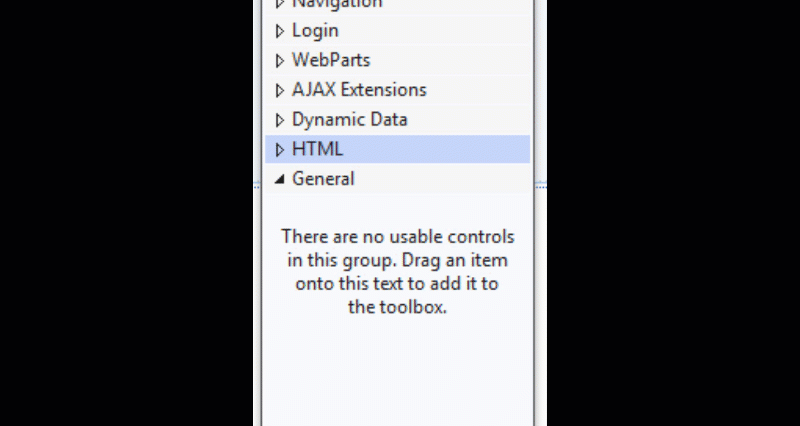Expand the Navigation group arrow
Image resolution: width=800 pixels, height=426 pixels.
[280, 4]
